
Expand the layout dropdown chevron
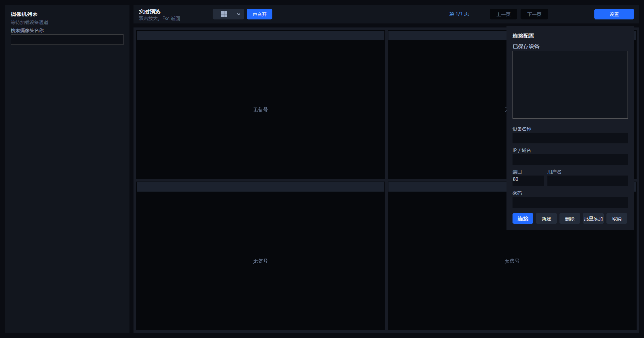coord(239,14)
